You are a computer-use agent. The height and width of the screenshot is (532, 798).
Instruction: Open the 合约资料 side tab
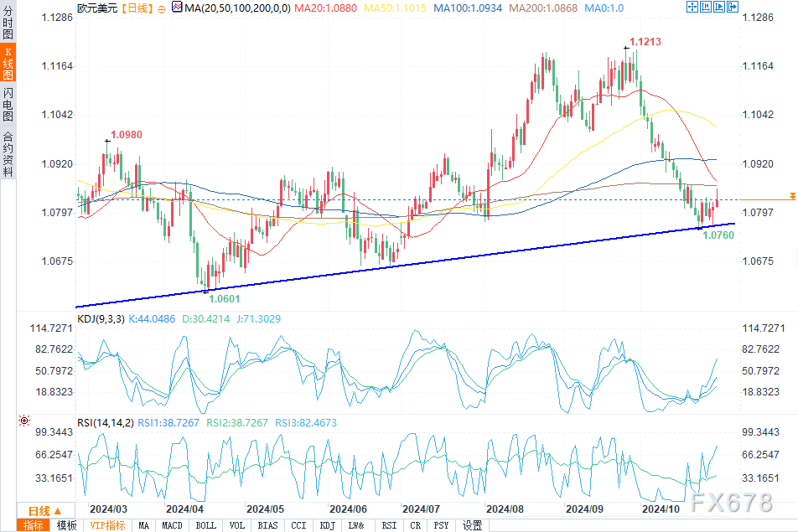point(8,152)
